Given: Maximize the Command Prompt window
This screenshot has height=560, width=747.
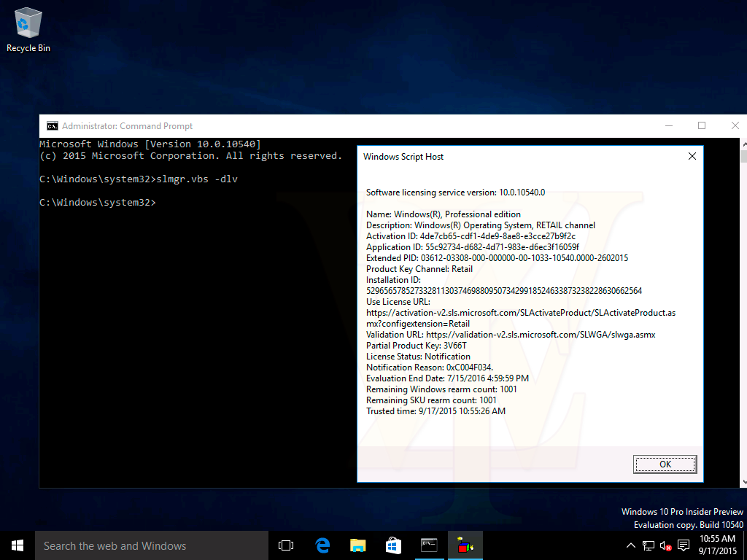Looking at the screenshot, I should point(701,125).
